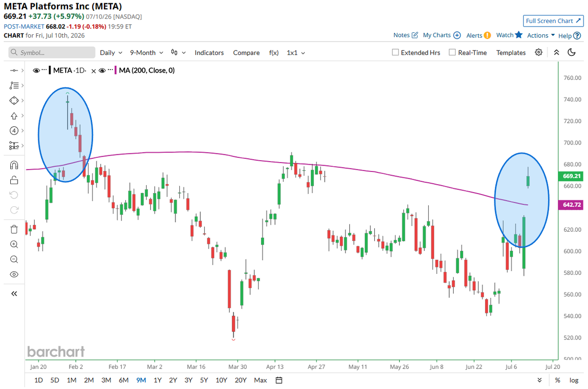Select the Max period tab
Screen dimensions: 588x389
coord(261,380)
